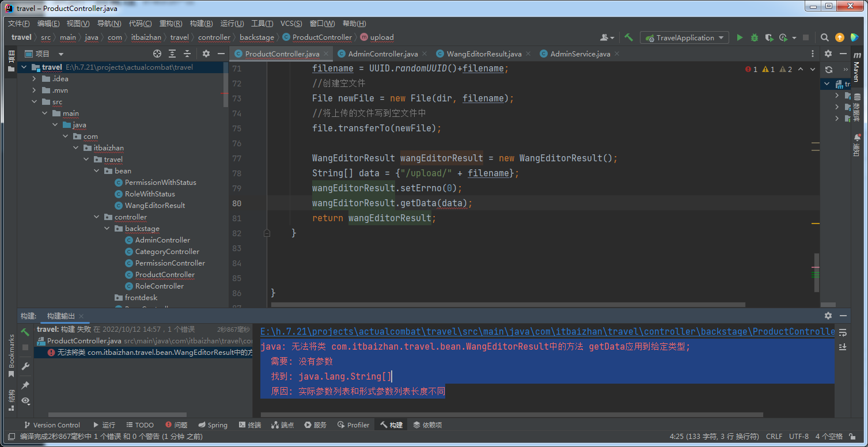868x447 pixels.
Task: Switch to WangEditorResult.java editor tab
Action: pyautogui.click(x=483, y=54)
